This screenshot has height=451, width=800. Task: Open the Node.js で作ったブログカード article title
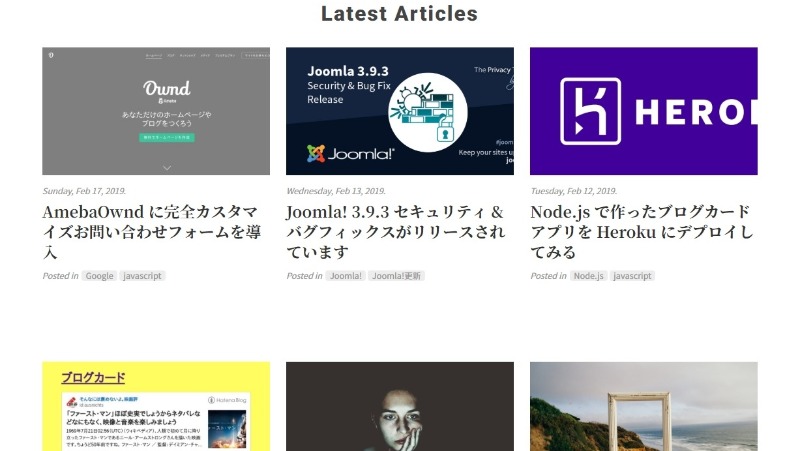pyautogui.click(x=642, y=232)
